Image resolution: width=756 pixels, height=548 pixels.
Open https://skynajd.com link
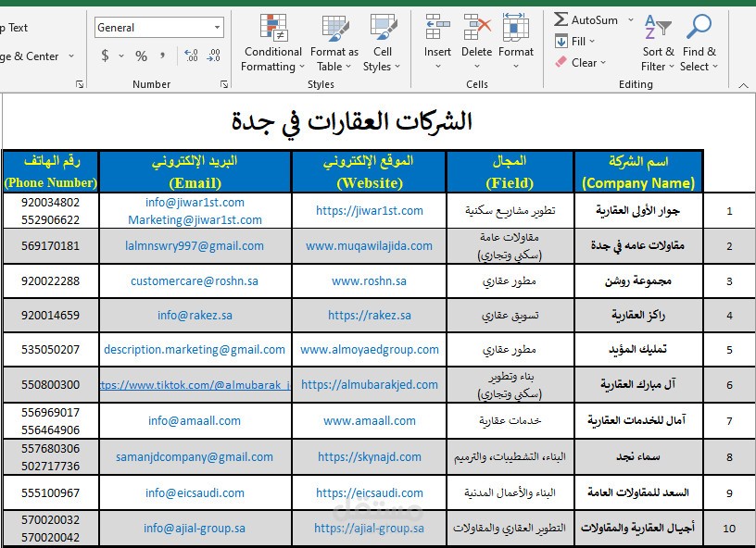pyautogui.click(x=370, y=456)
